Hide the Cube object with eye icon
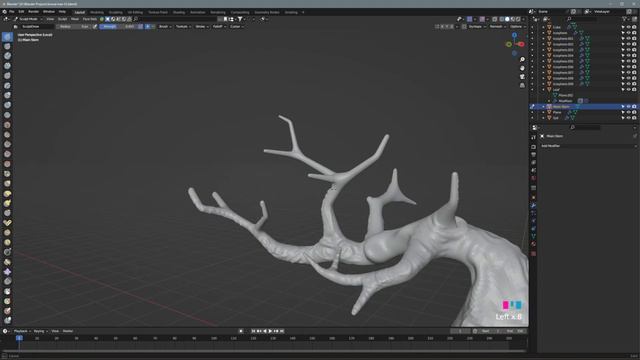The width and height of the screenshot is (640, 360). pyautogui.click(x=629, y=27)
